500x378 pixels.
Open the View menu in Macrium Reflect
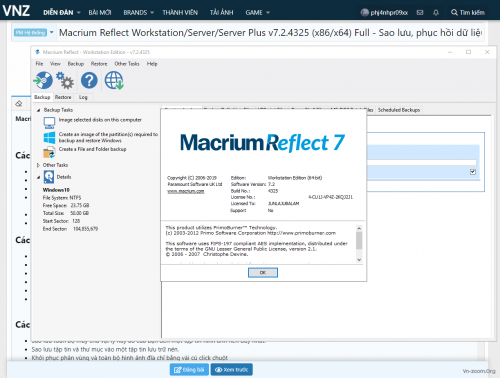55,64
